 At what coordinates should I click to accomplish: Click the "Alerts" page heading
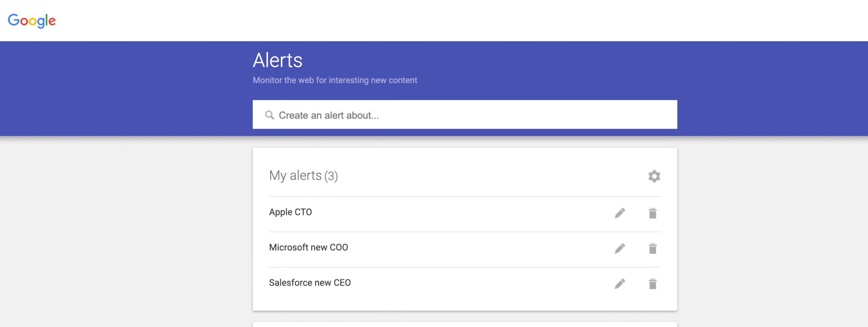[x=277, y=60]
